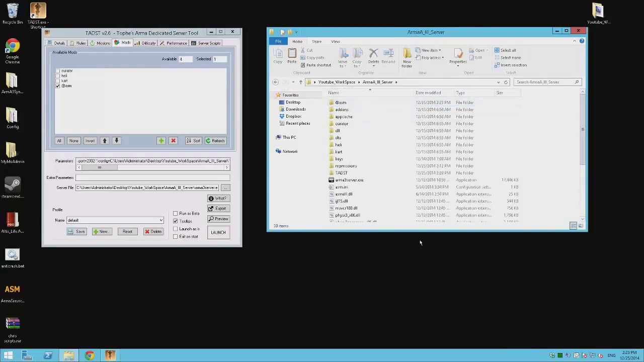Click the Rename icon in ribbon
This screenshot has height=362, width=644.
tap(388, 56)
